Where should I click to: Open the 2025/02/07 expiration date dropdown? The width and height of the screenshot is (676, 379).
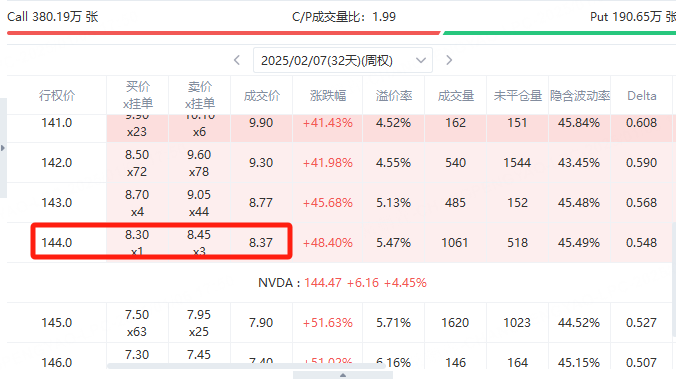tap(343, 60)
